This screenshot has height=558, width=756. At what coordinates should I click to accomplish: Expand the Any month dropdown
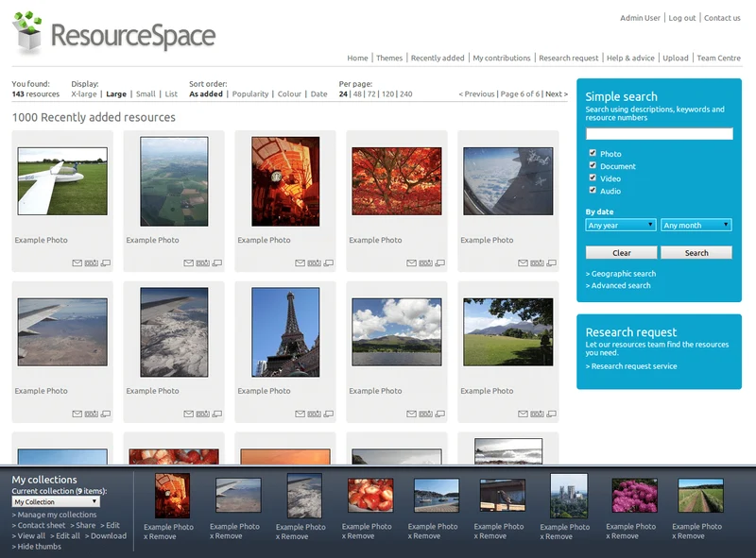[695, 225]
